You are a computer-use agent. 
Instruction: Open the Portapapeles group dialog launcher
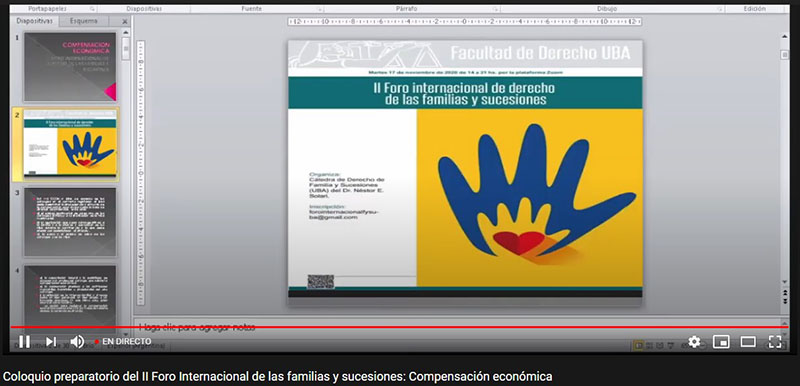(92, 9)
